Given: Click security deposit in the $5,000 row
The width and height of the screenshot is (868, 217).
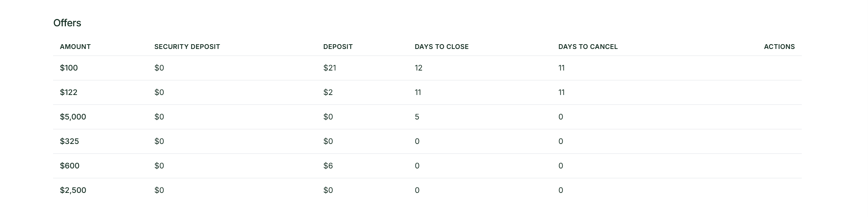Looking at the screenshot, I should point(159,117).
